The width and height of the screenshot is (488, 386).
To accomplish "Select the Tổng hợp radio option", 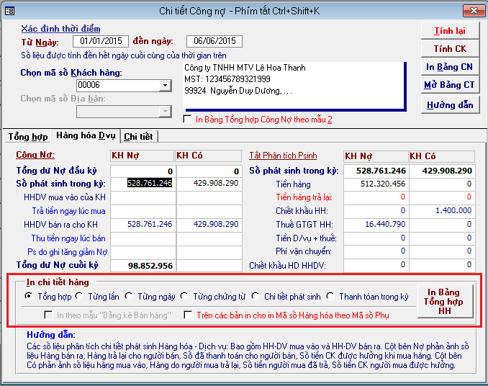I will 29,296.
